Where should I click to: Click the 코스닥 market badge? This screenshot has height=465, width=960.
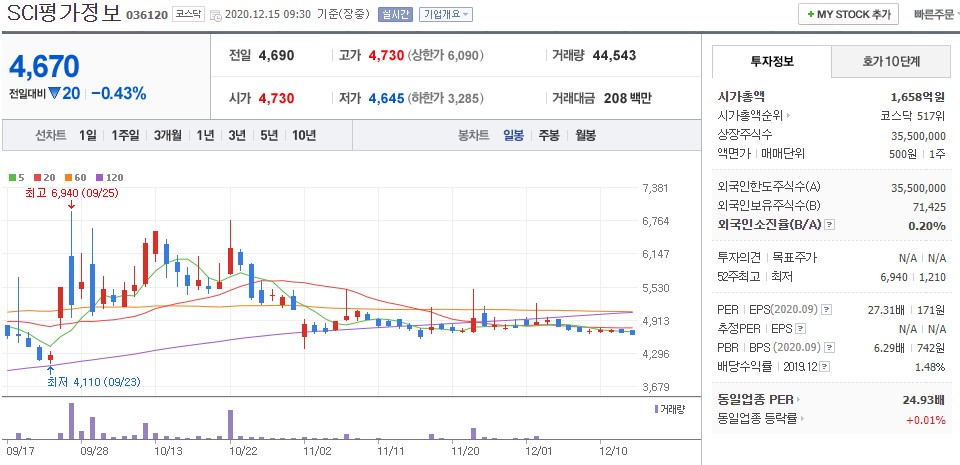(187, 14)
